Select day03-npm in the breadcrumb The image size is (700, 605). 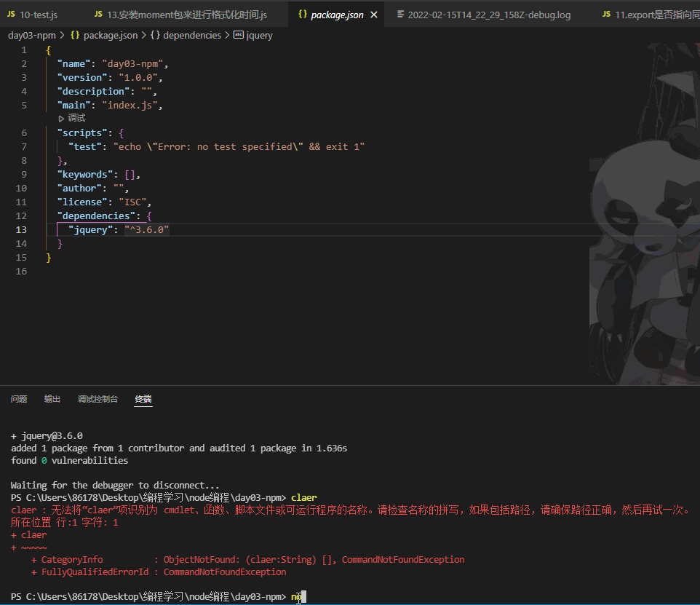point(32,35)
